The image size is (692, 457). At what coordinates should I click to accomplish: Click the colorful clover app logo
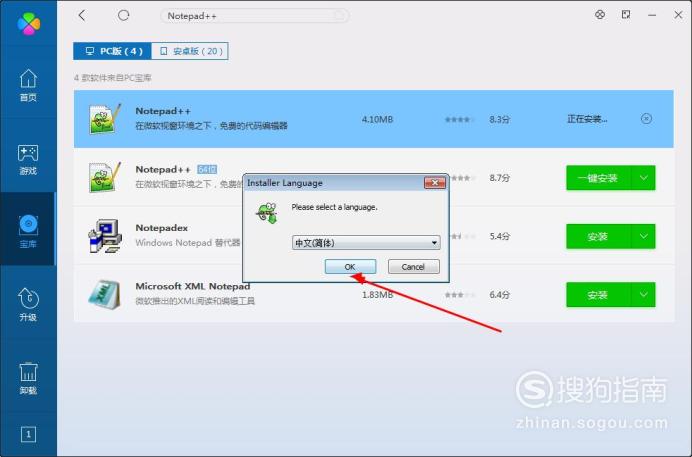point(29,23)
